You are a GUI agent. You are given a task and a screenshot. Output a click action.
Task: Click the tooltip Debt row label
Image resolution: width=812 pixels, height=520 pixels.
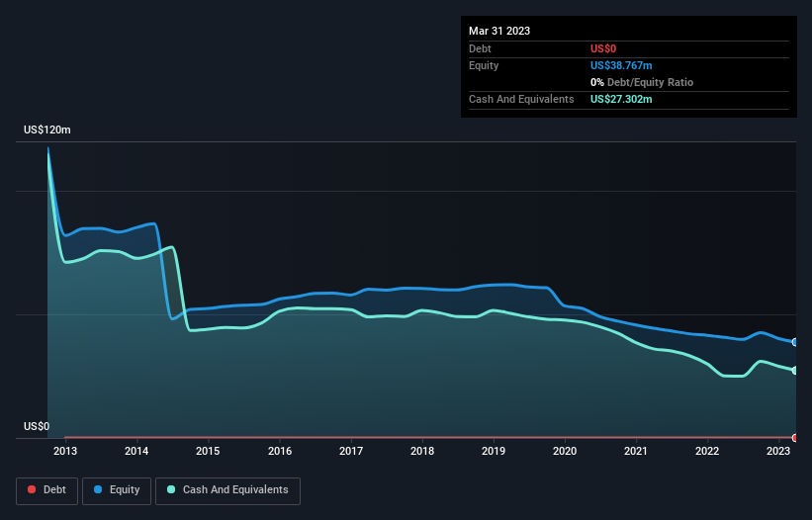point(480,48)
